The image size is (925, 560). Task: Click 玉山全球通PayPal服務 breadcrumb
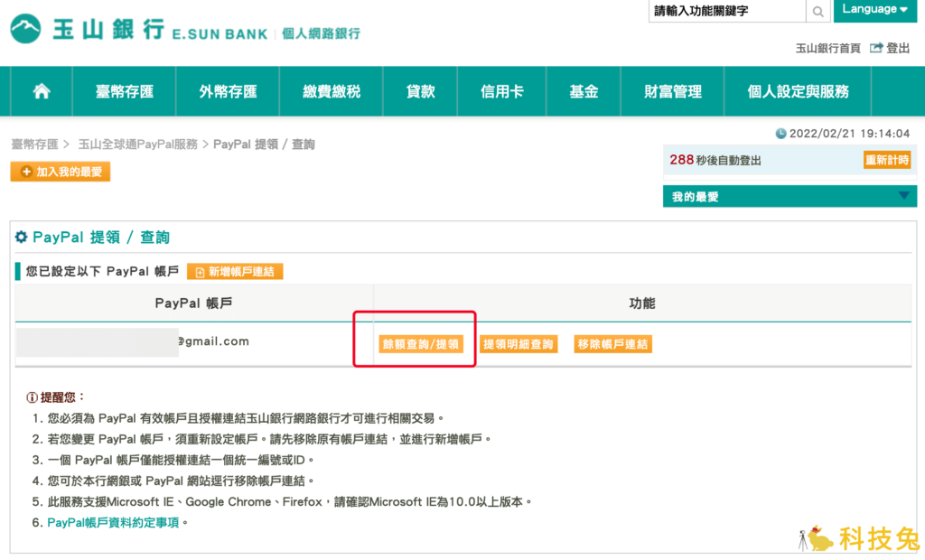click(138, 145)
